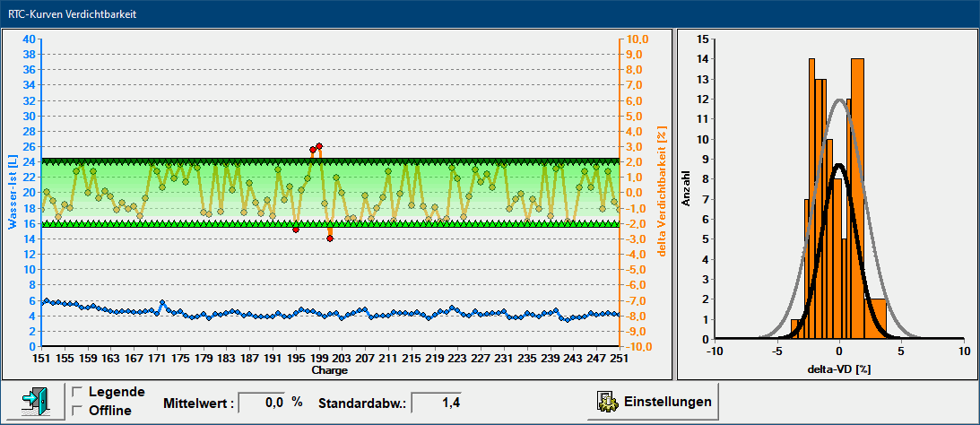Screen dimensions: 980x425
Task: Click the Charge x-axis label
Action: pyautogui.click(x=329, y=370)
